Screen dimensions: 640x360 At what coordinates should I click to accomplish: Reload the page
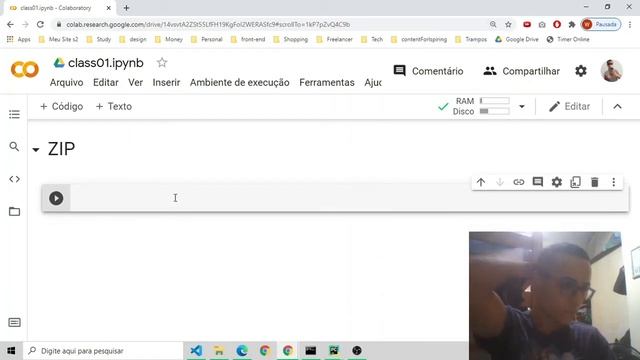point(40,24)
